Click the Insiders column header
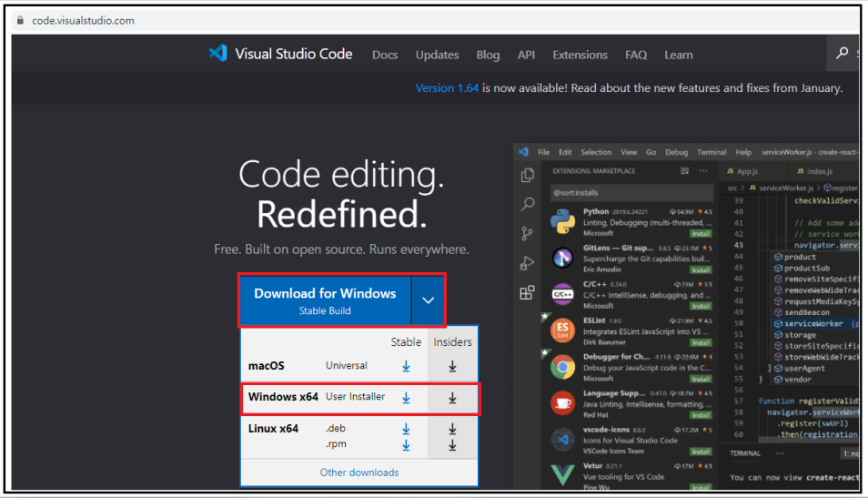The height and width of the screenshot is (498, 868). [452, 341]
